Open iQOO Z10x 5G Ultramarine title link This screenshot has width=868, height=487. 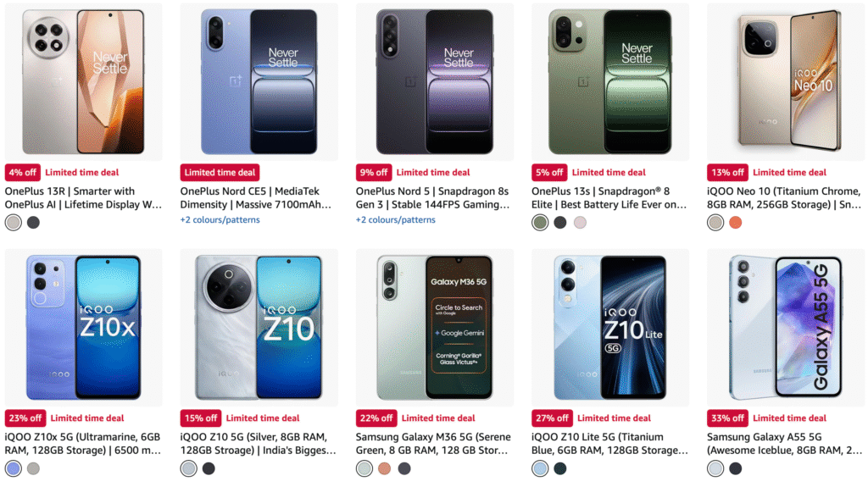[x=83, y=443]
